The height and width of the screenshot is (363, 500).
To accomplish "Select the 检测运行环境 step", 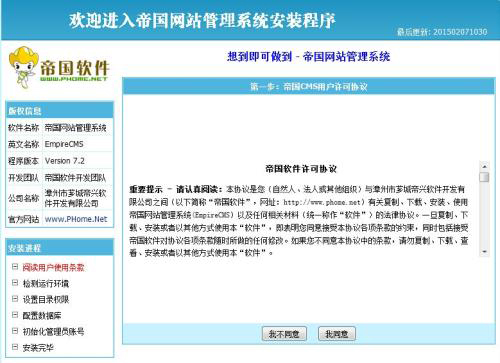I will click(x=46, y=283).
